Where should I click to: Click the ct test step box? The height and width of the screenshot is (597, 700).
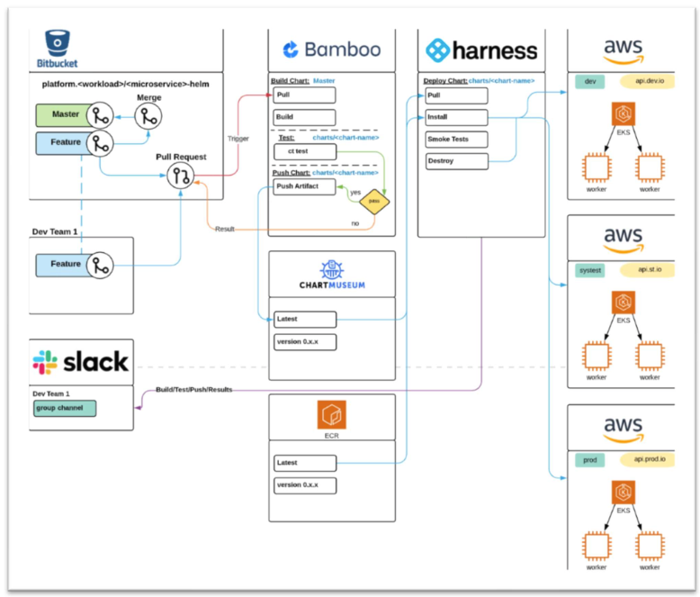[x=305, y=151]
